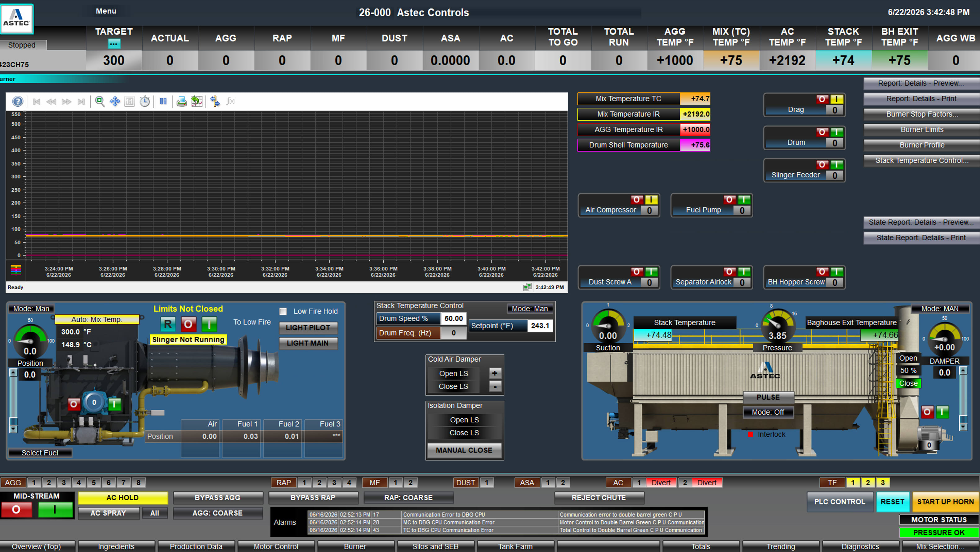This screenshot has width=980, height=552.
Task: Open the TARGET ellipsis selector
Action: point(114,44)
